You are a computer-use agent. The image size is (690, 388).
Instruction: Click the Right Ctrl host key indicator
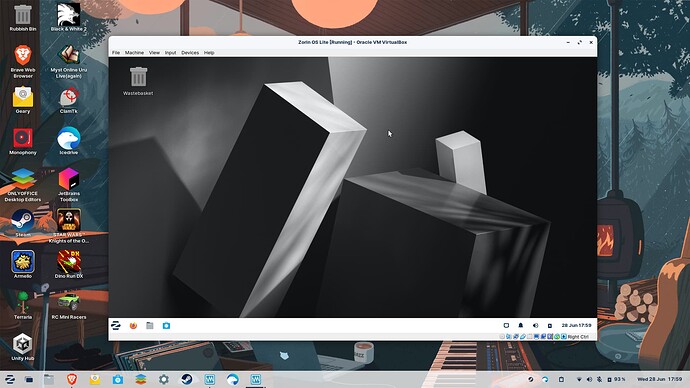[578, 337]
